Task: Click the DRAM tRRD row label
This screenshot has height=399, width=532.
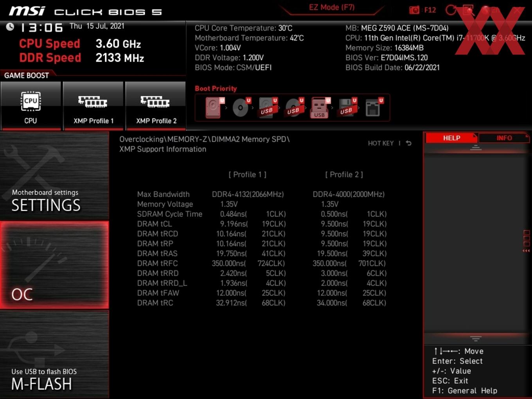Action: tap(158, 273)
